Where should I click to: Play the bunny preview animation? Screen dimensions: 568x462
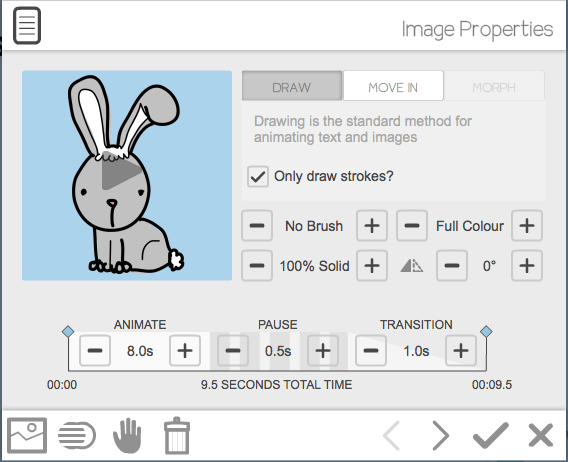coord(121,173)
